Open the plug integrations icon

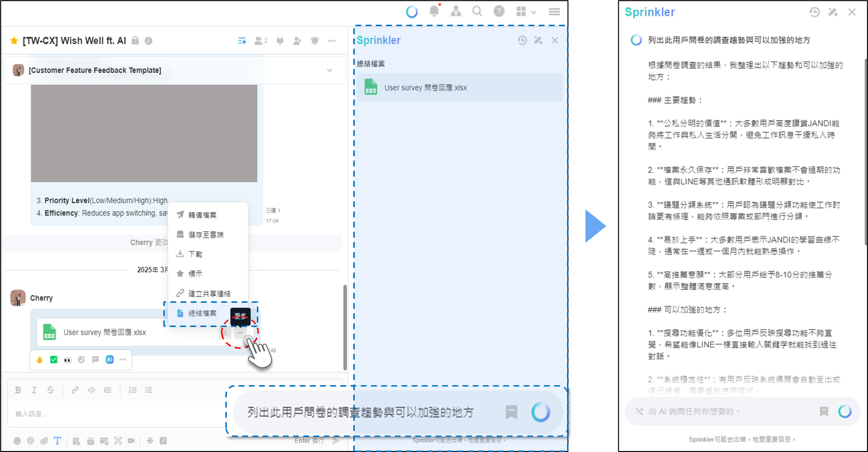[280, 41]
